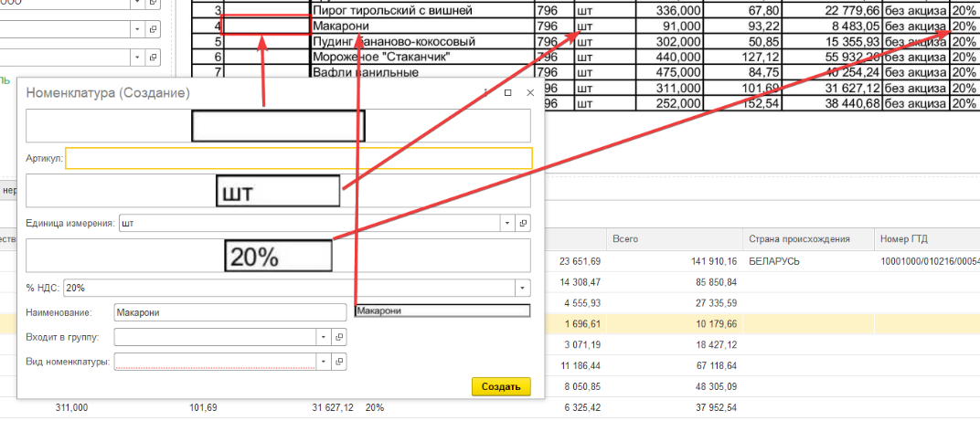Expand the Входит в группу dropdown
The image size is (980, 421).
click(324, 337)
